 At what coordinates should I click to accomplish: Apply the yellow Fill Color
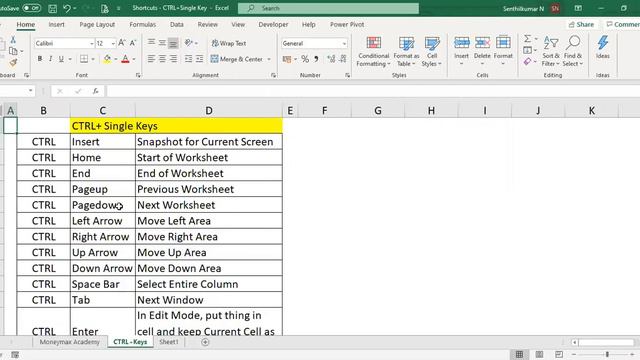click(107, 59)
